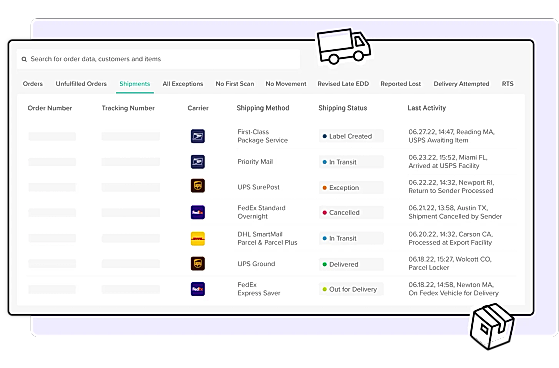The height and width of the screenshot is (368, 559).
Task: Click the Tracking Number column header
Action: point(128,108)
